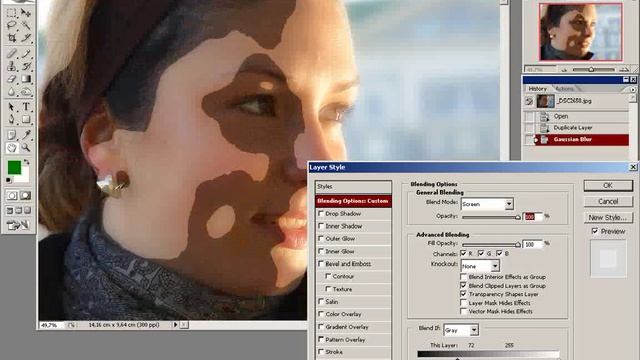Screen dimensions: 640x360
Task: Select the Rectangular Marquee tool
Action: [x=12, y=12]
